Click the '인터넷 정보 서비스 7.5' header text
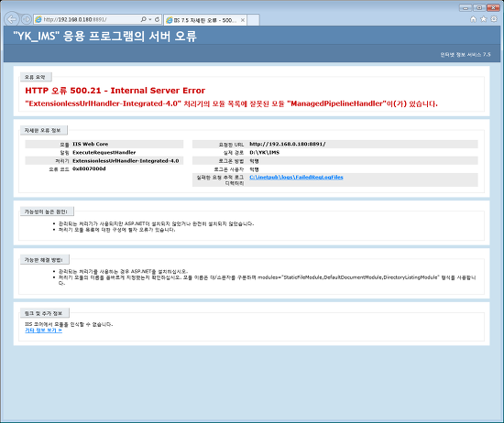504x423 pixels. [466, 55]
